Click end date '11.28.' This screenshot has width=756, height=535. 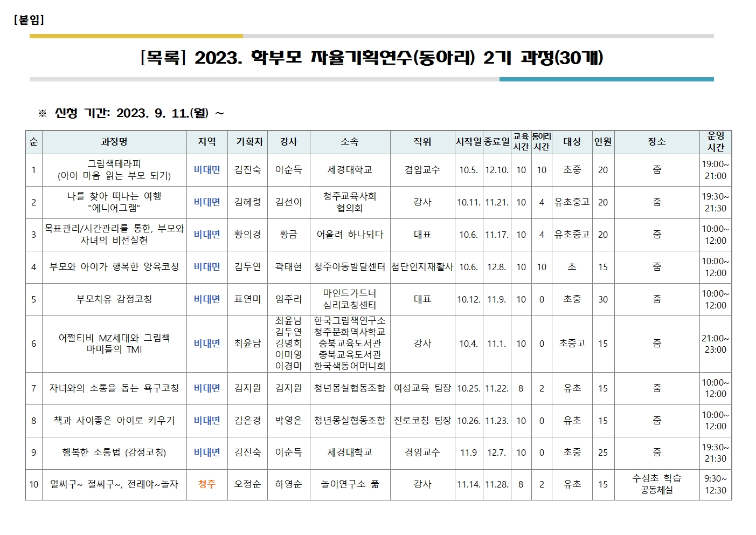(x=497, y=484)
